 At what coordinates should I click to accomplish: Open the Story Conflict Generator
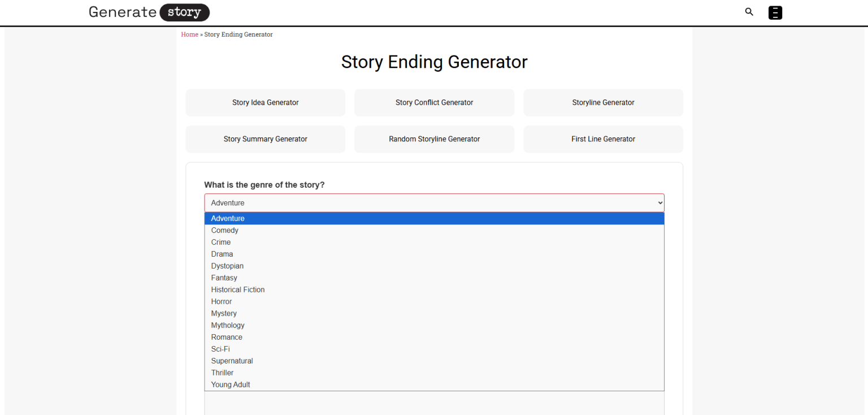(x=434, y=102)
